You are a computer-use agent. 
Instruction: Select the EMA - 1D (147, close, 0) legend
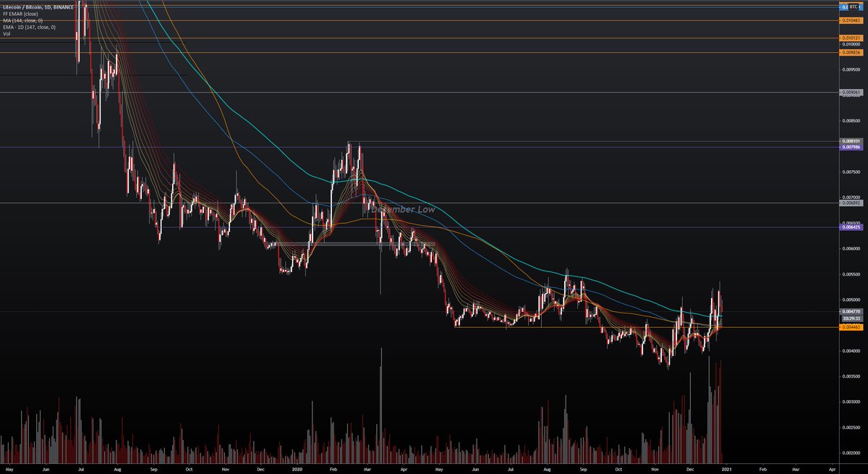pyautogui.click(x=29, y=27)
